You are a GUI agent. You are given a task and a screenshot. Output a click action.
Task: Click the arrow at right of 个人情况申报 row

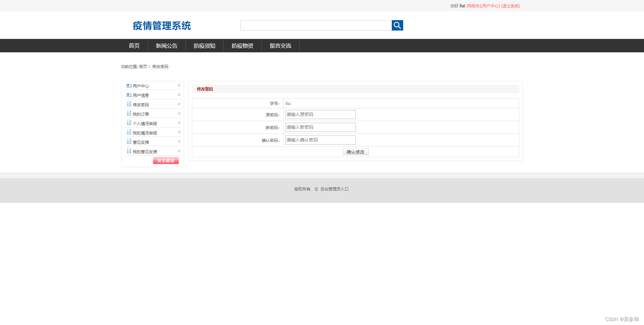[x=179, y=123]
